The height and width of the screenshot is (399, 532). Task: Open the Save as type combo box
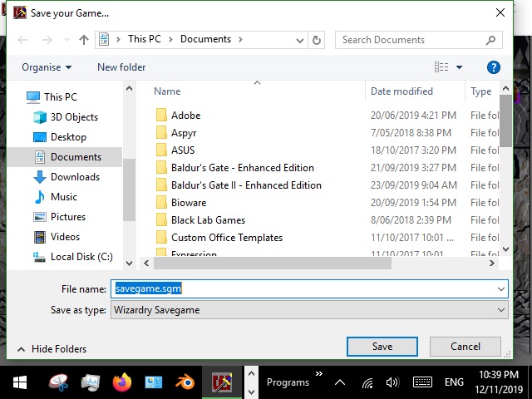[x=309, y=310]
